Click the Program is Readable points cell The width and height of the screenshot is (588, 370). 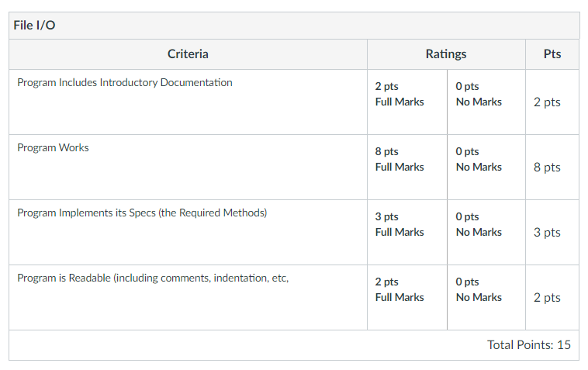click(552, 298)
